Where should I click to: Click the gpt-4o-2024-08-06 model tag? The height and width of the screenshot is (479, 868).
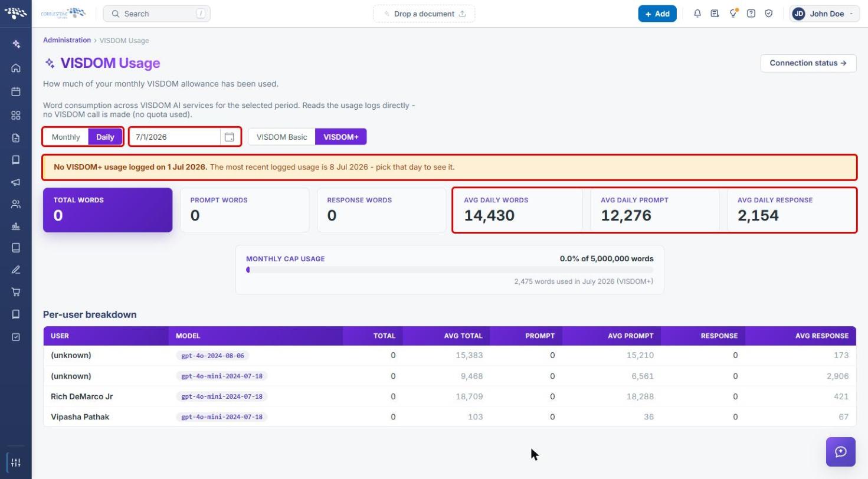212,356
